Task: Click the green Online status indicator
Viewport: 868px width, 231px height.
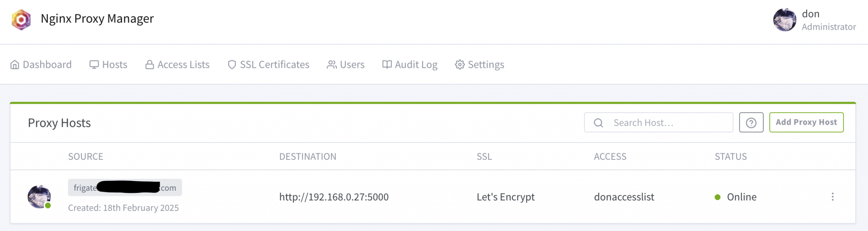Action: (x=718, y=197)
